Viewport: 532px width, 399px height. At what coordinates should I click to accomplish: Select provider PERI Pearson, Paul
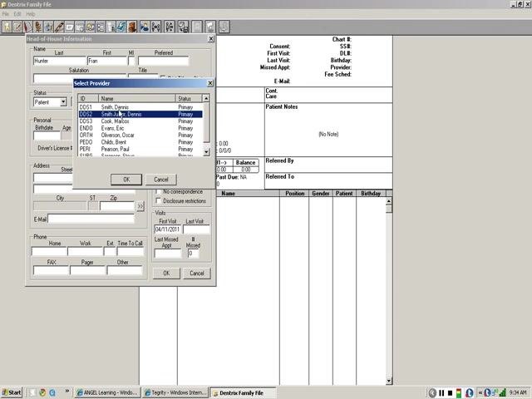point(140,149)
